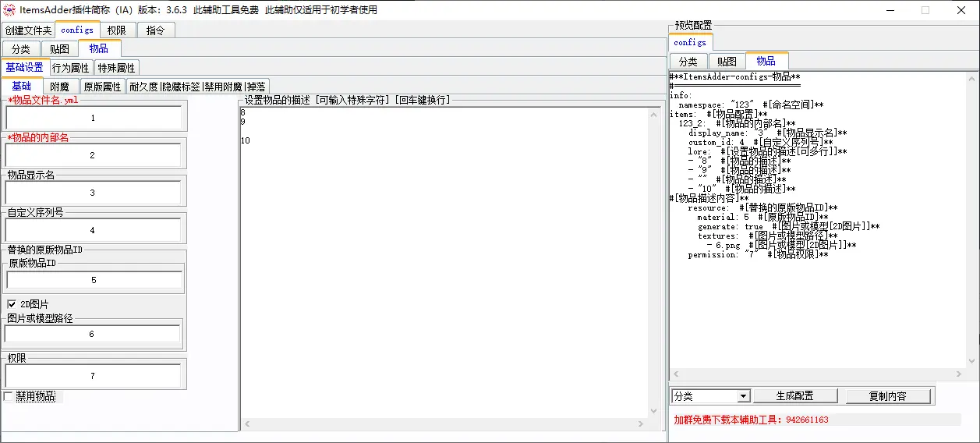Open the 基础设置 tab
This screenshot has width=980, height=443.
(25, 67)
